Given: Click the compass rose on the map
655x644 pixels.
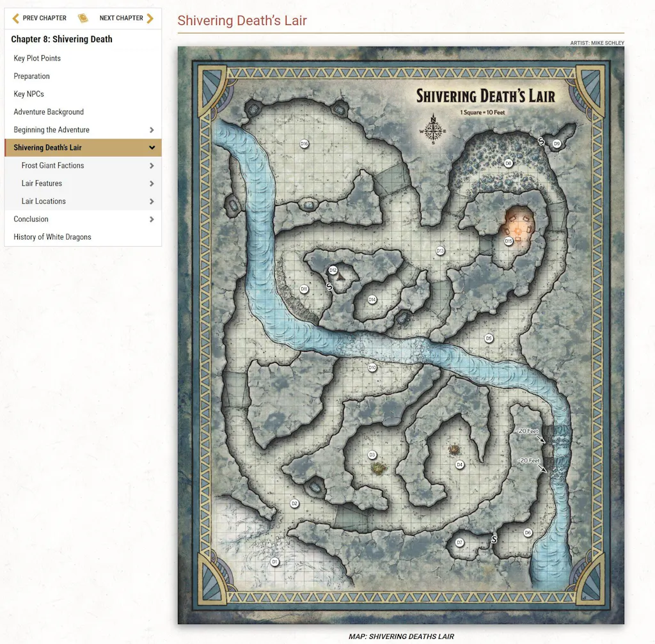Looking at the screenshot, I should click(433, 130).
